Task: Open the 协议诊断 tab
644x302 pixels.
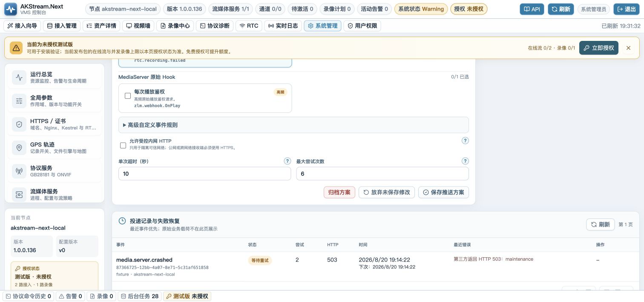Action: click(x=215, y=26)
